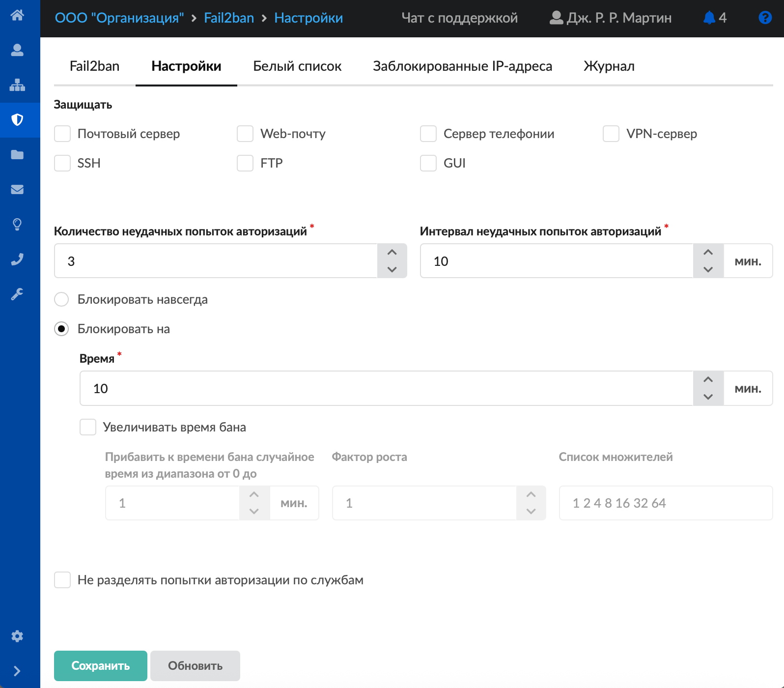This screenshot has height=688, width=784.
Task: Open the network topology icon in sidebar
Action: click(17, 85)
